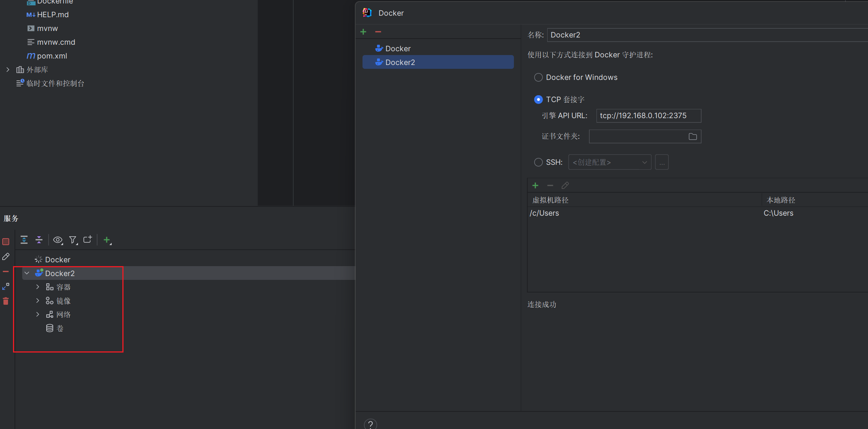Choose Docker for Windows radio option
Image resolution: width=868 pixels, height=429 pixels.
click(x=538, y=77)
